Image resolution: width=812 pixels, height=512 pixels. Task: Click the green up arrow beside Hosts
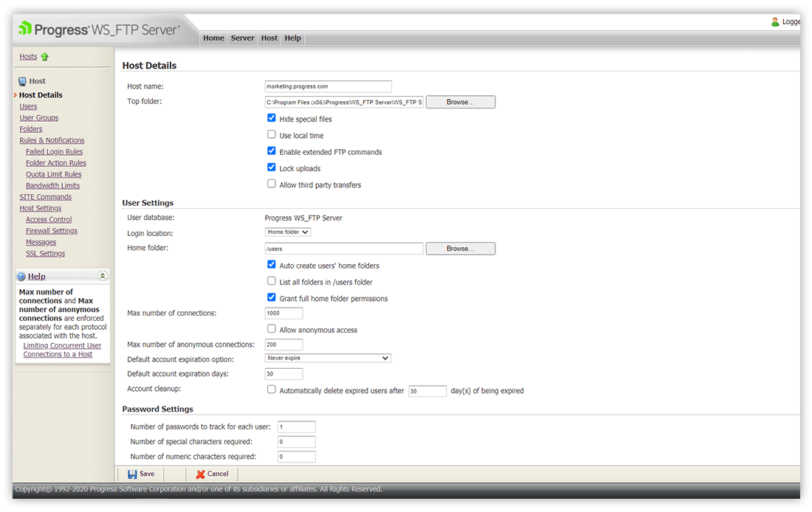click(x=45, y=57)
